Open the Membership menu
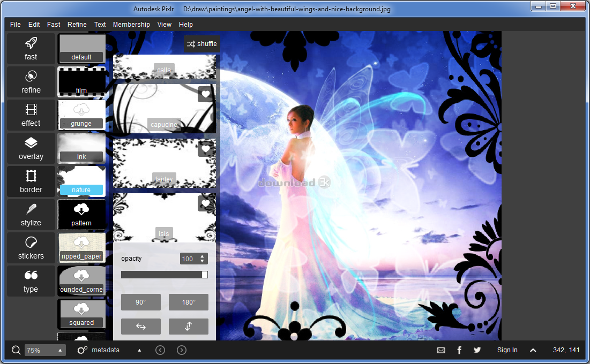 click(131, 24)
